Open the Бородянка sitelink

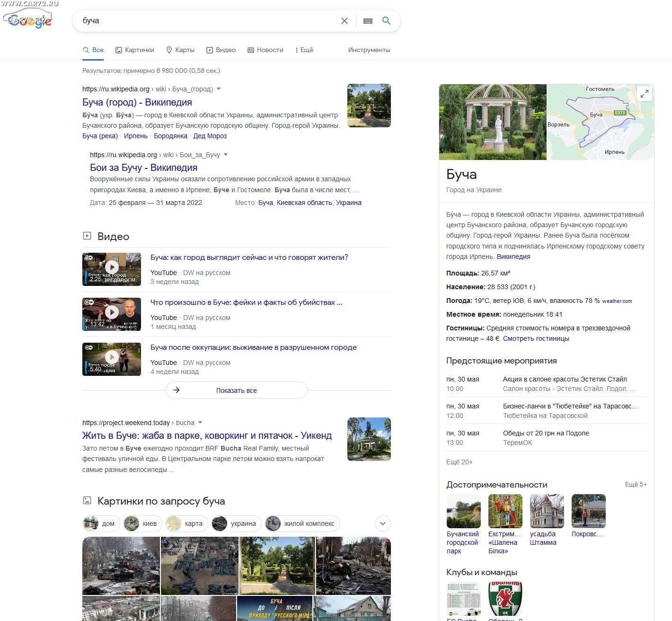pyautogui.click(x=170, y=136)
